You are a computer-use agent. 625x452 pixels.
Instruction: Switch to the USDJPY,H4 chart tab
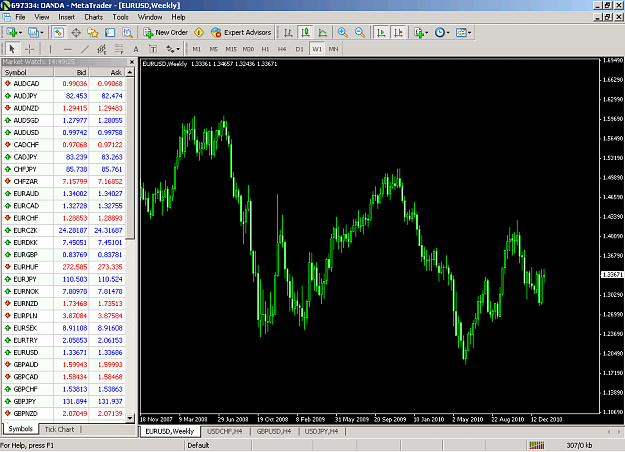[x=321, y=431]
